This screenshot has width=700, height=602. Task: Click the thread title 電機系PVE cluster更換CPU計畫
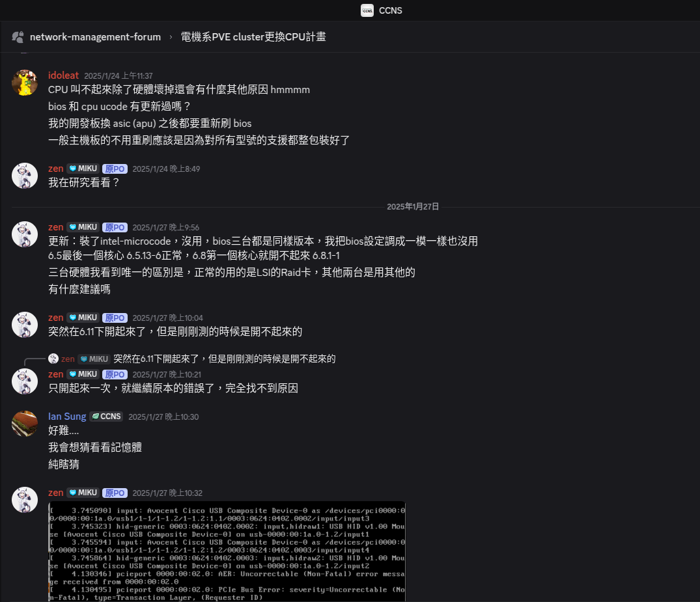click(x=253, y=37)
